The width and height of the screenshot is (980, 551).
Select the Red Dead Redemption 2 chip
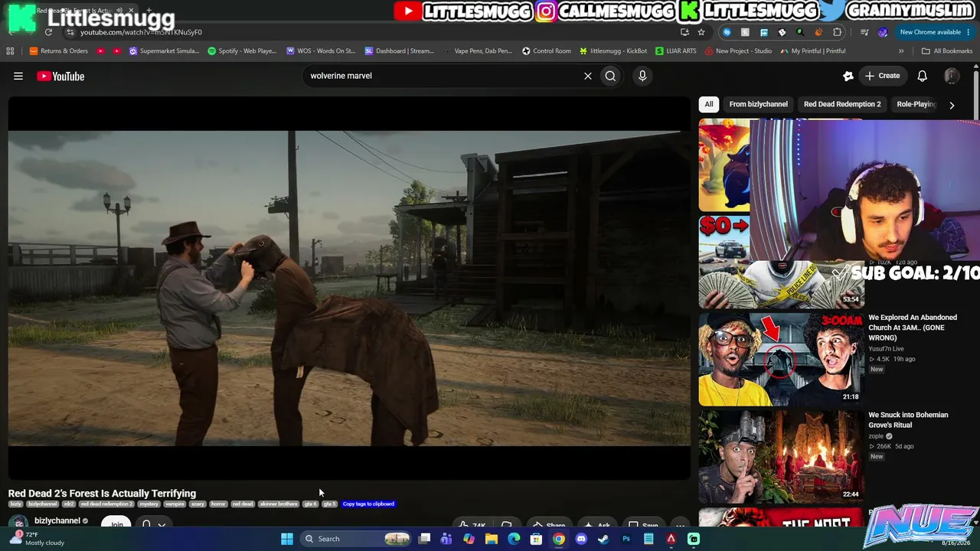(x=842, y=104)
